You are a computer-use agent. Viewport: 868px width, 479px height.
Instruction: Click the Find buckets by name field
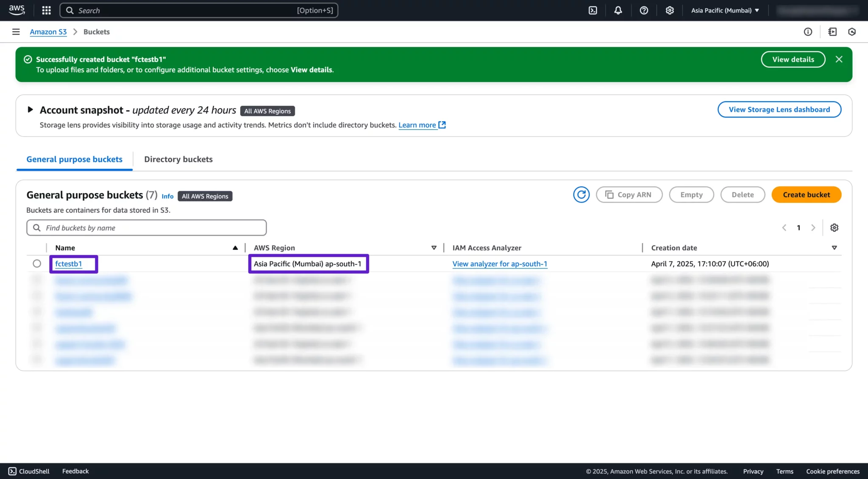point(147,228)
